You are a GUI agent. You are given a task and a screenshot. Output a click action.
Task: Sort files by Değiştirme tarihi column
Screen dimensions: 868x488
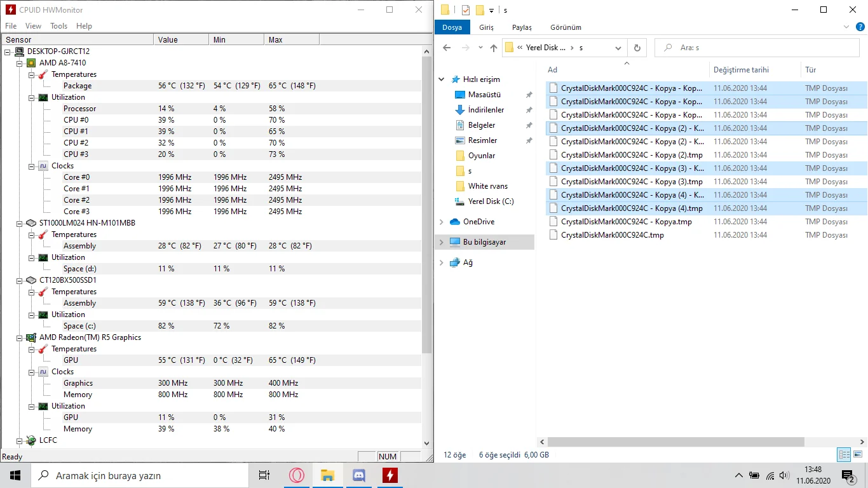[755, 70]
